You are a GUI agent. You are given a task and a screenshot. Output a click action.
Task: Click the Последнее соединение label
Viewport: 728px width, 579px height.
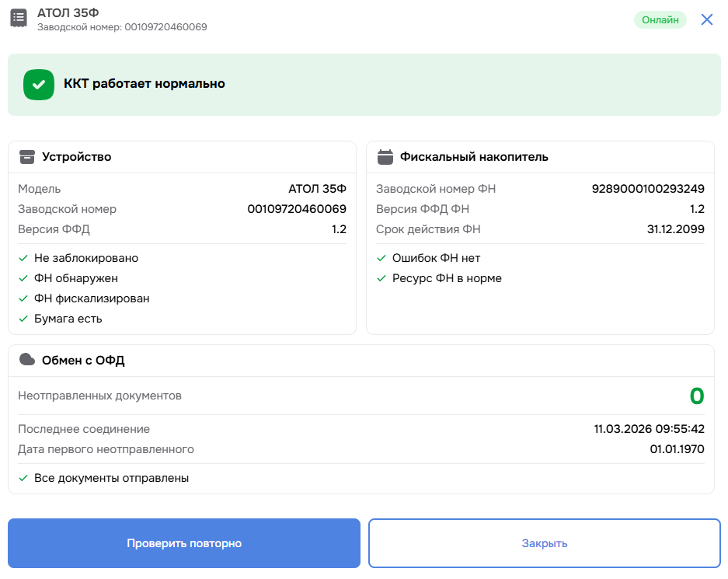tap(84, 429)
